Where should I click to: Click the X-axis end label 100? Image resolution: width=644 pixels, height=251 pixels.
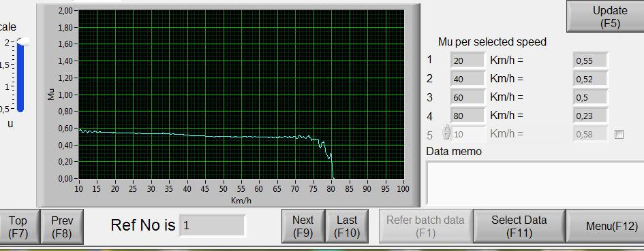click(403, 188)
